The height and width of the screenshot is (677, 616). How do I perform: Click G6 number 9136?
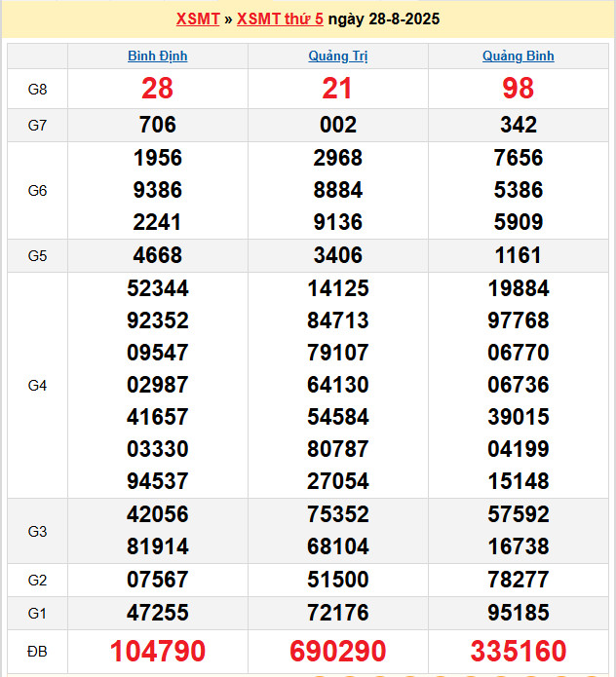[x=338, y=222]
